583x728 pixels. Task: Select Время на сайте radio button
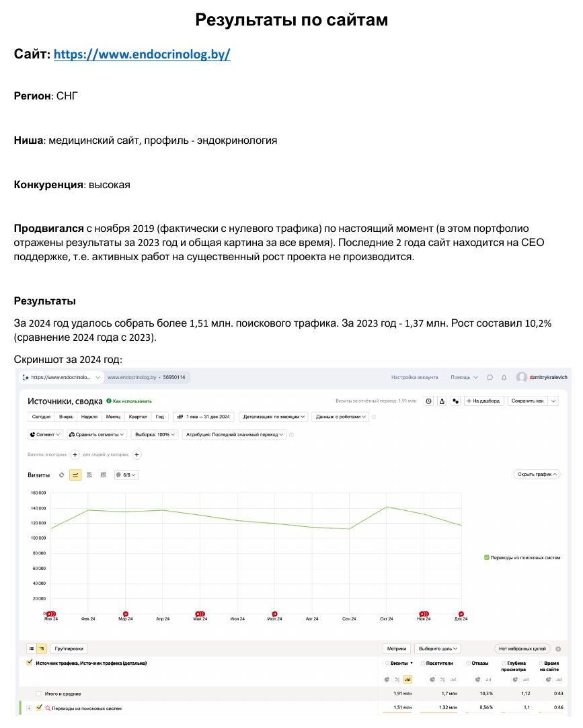pos(541,663)
